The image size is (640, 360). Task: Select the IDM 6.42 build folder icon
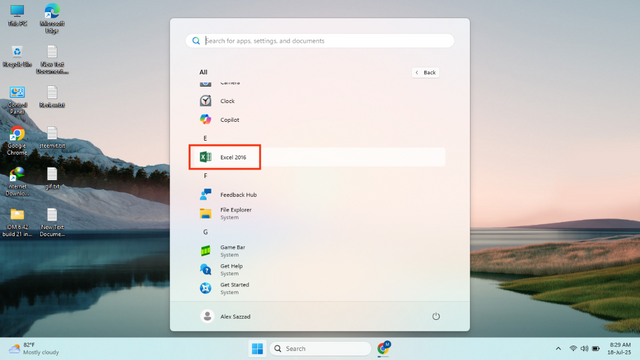pyautogui.click(x=17, y=222)
